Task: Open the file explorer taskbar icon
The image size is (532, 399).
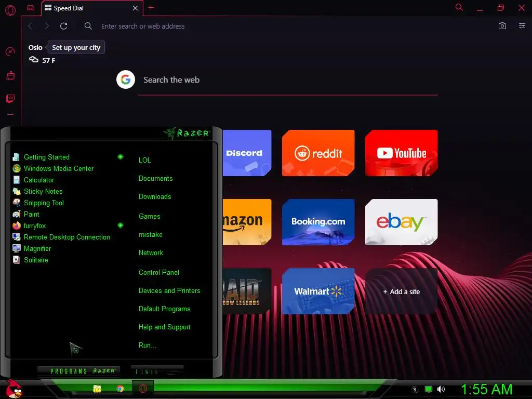Action: 97,389
